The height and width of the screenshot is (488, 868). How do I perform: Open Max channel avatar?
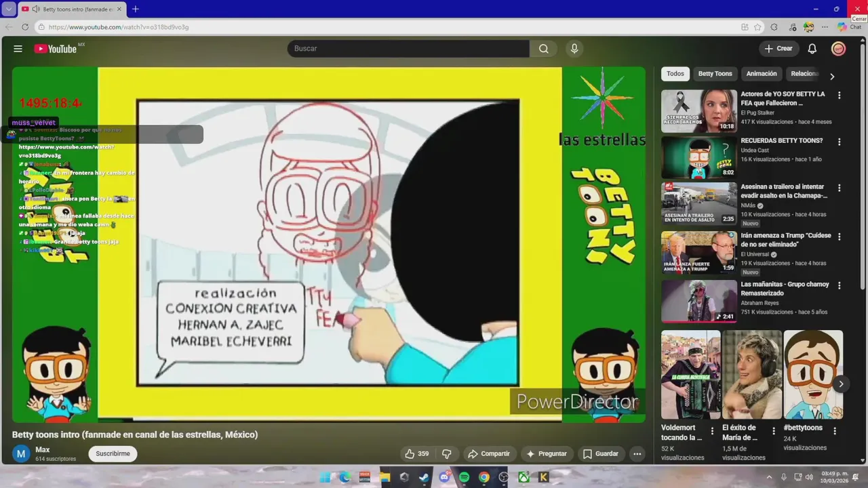21,454
